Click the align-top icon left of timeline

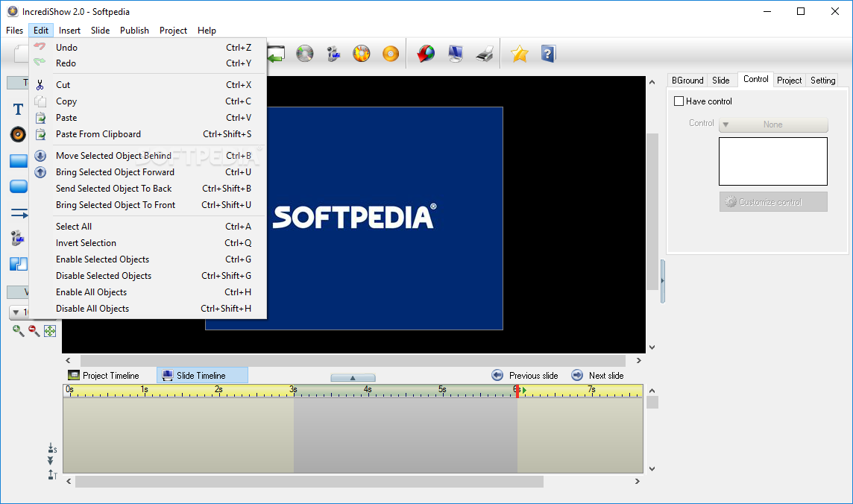pyautogui.click(x=52, y=475)
